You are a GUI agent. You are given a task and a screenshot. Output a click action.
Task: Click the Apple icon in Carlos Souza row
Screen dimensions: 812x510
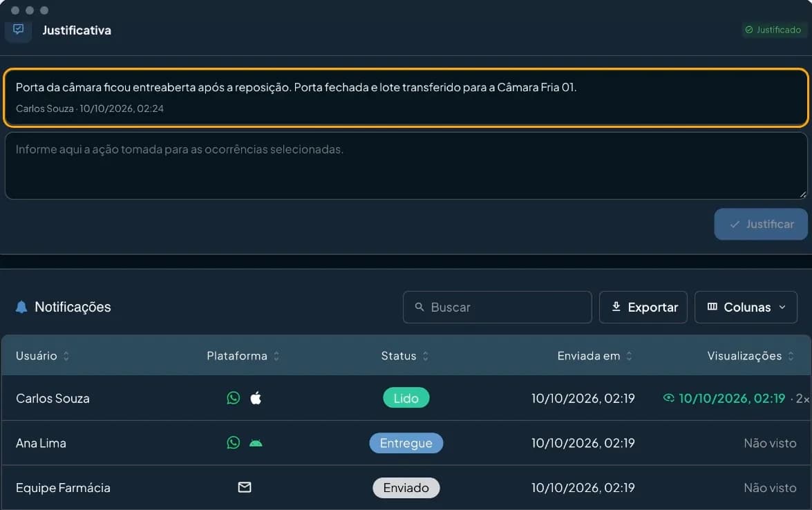tap(256, 397)
